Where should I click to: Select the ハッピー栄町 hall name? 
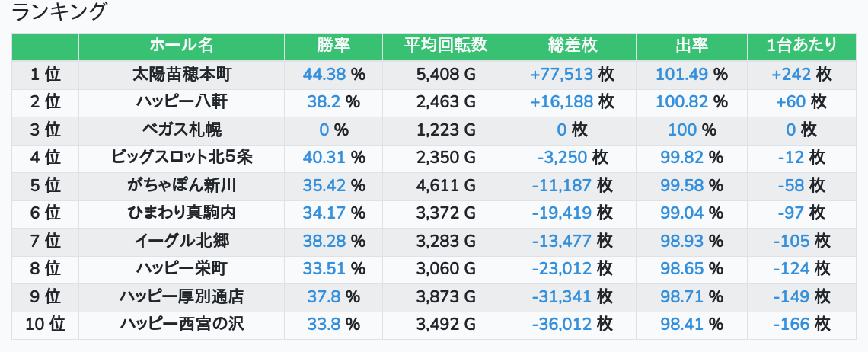pyautogui.click(x=181, y=268)
